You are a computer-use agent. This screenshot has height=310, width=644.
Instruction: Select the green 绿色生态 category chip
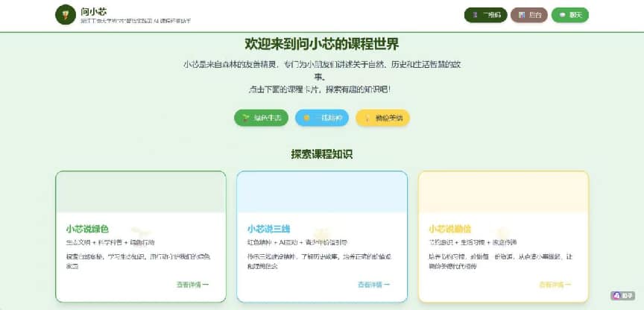(261, 118)
